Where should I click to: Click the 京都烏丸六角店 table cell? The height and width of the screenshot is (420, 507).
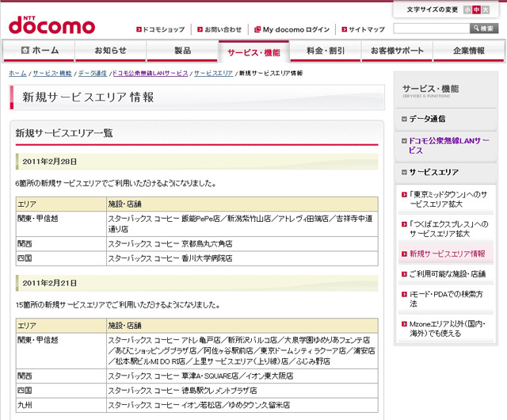242,244
